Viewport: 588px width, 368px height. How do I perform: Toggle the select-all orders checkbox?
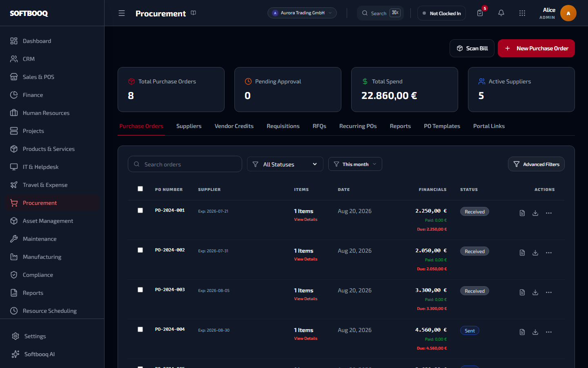[x=140, y=188]
